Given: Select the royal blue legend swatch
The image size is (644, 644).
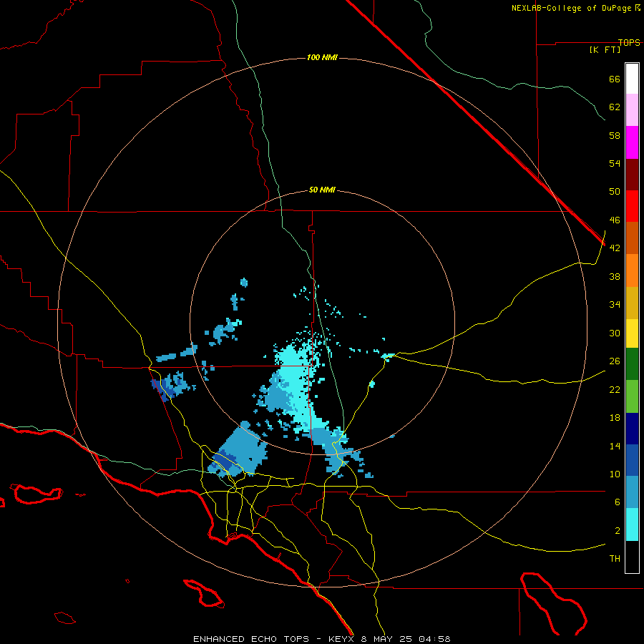Looking at the screenshot, I should [x=632, y=460].
